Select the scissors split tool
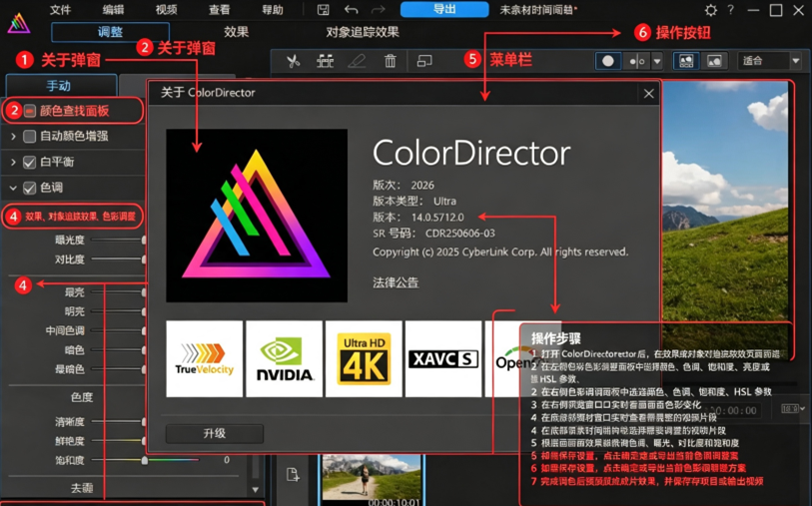The image size is (812, 506). 293,61
